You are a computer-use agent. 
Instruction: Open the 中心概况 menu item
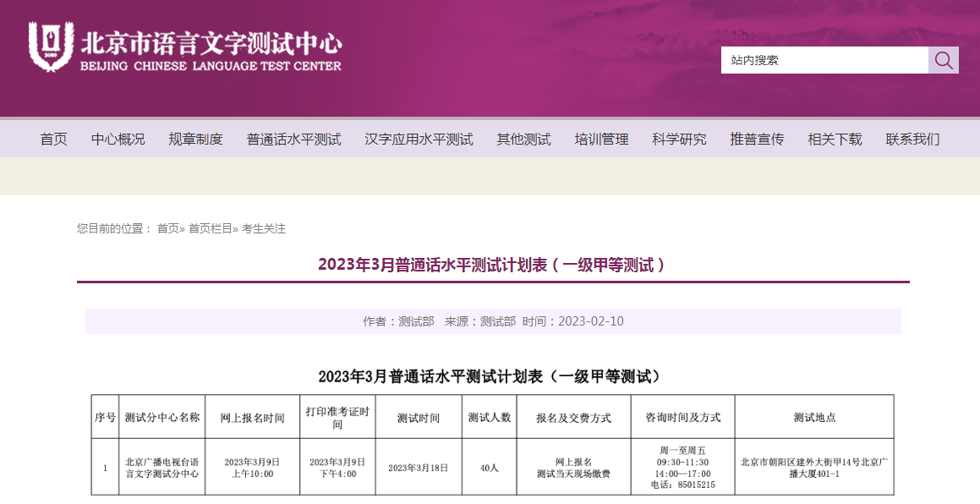(x=118, y=140)
